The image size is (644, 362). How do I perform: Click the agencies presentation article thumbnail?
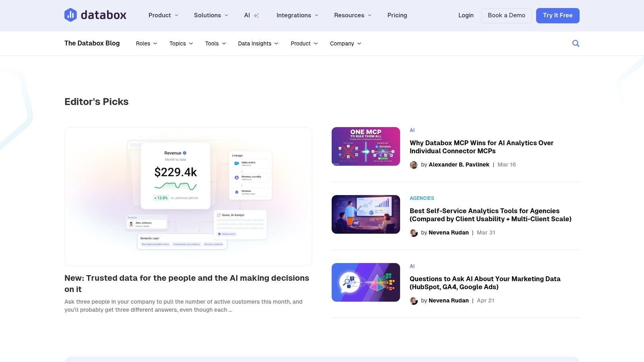tap(366, 214)
